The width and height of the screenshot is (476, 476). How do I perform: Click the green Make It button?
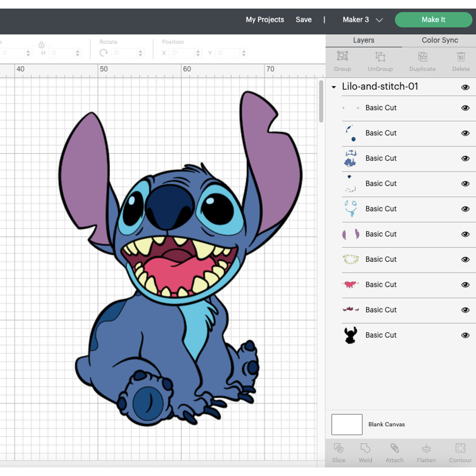(x=433, y=20)
